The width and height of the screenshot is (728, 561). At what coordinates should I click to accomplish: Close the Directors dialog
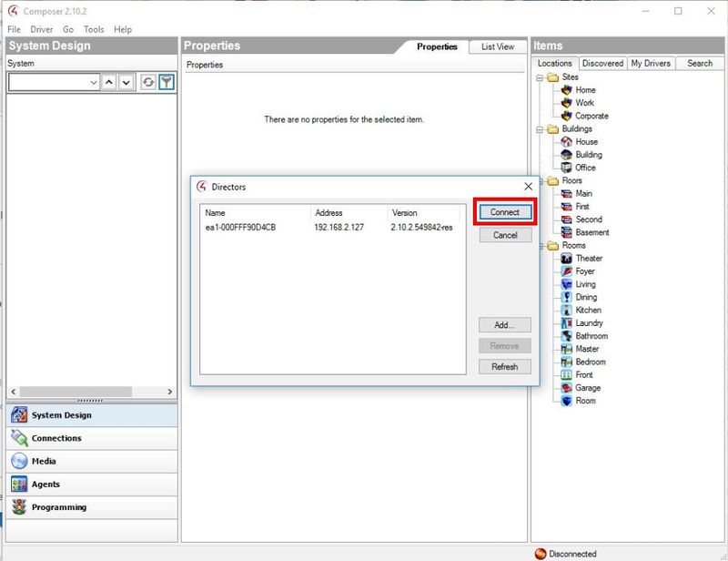point(528,187)
